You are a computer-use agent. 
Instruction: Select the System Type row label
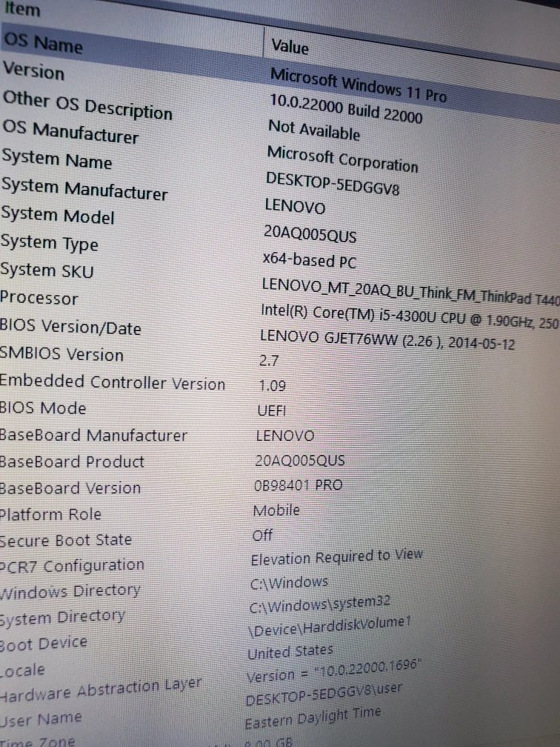(50, 243)
